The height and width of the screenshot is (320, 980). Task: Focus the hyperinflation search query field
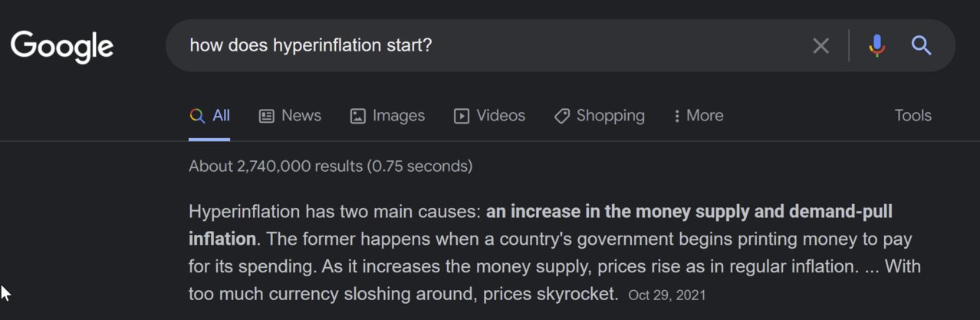point(491,45)
